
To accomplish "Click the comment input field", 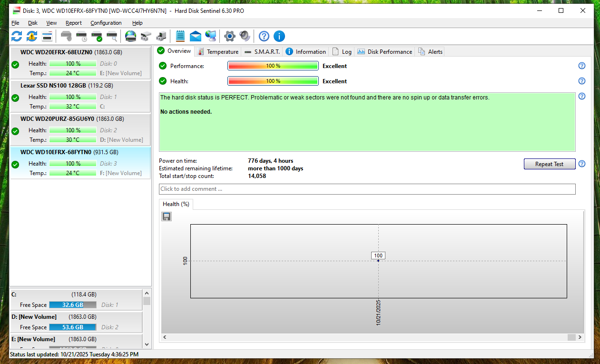I will [367, 189].
